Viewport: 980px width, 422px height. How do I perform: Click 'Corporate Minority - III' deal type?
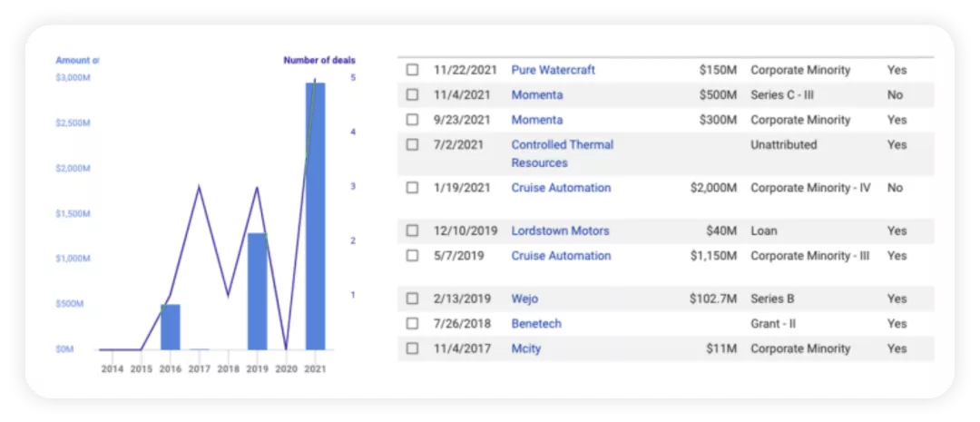click(x=810, y=256)
